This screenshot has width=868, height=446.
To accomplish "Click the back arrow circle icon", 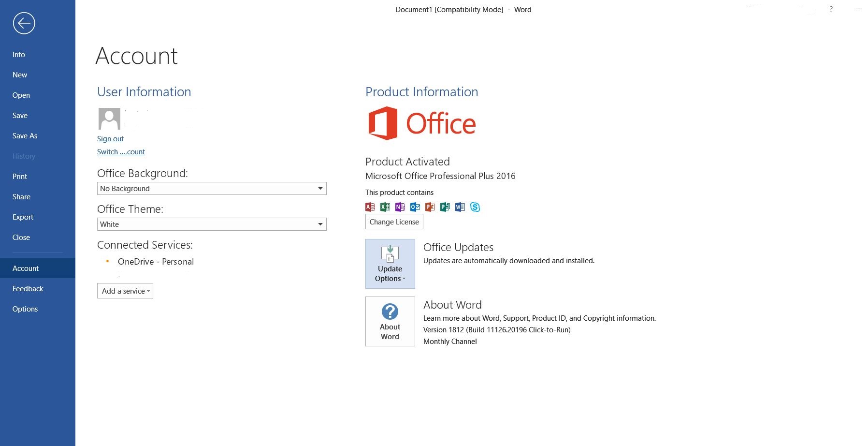I will [24, 23].
